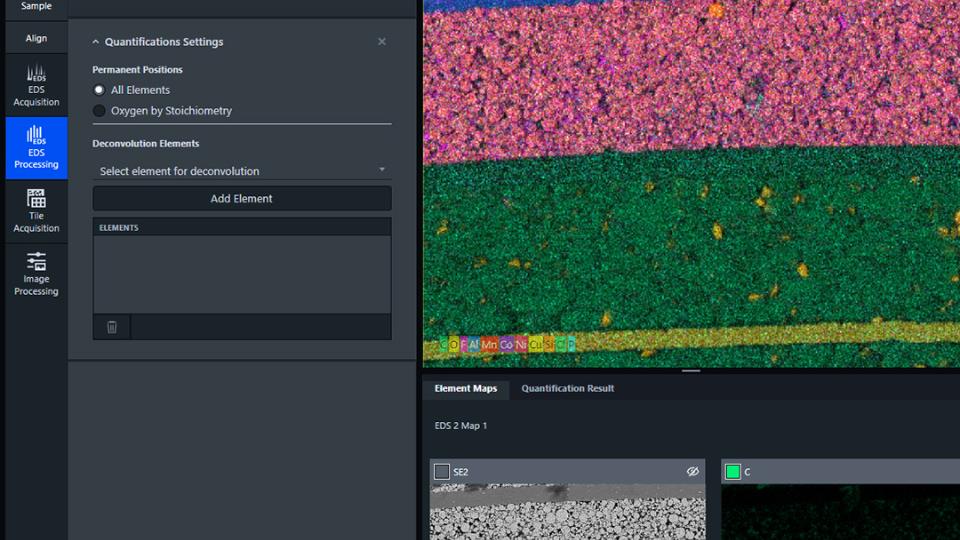This screenshot has height=540, width=960.
Task: Go to the Sample step in sidebar
Action: tap(36, 6)
